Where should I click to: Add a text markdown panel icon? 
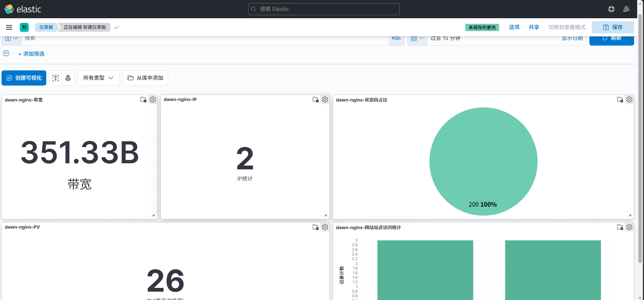[x=56, y=78]
